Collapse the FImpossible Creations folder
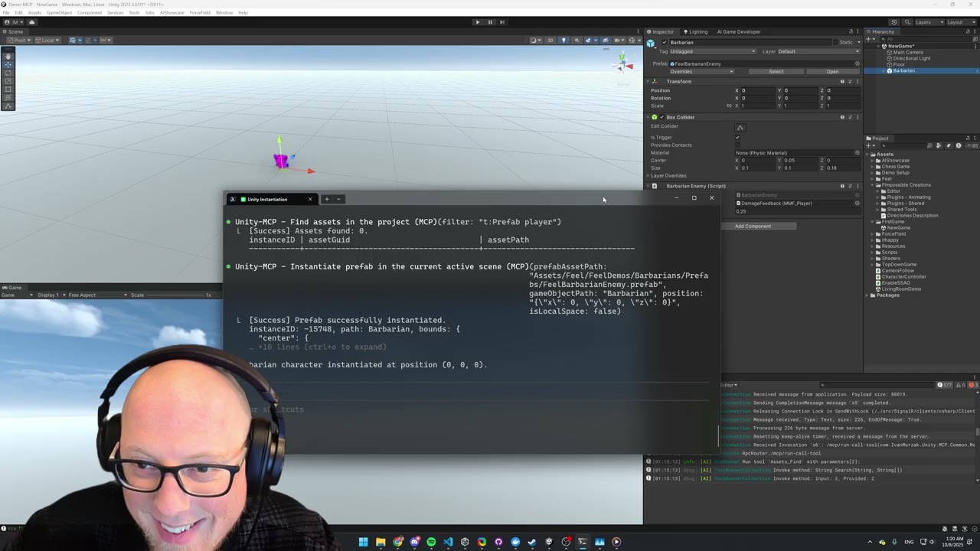980x551 pixels. (x=874, y=185)
